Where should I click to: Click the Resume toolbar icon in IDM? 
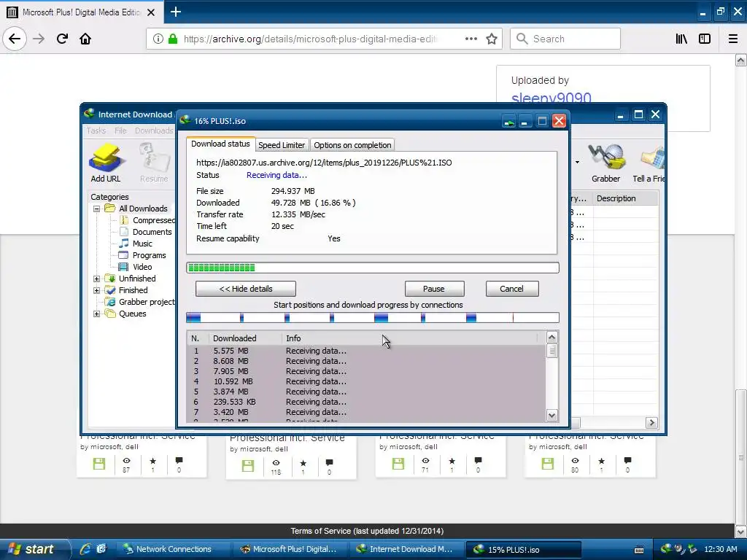point(154,163)
